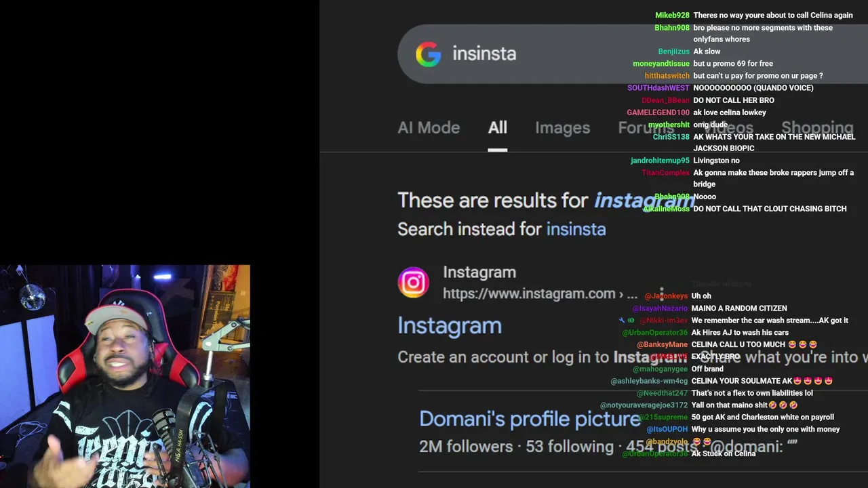Viewport: 868px width, 488px height.
Task: Click chat username AlkalineMoss
Action: [x=666, y=209]
